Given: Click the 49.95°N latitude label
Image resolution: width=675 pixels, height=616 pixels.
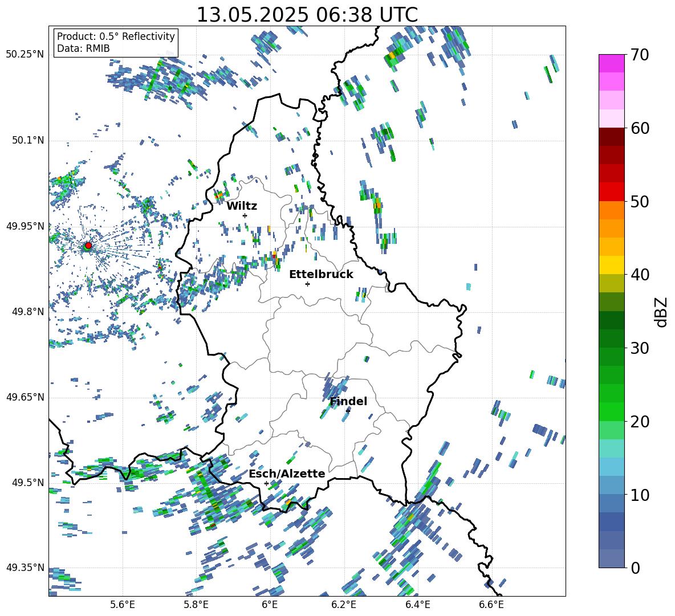Looking at the screenshot, I should pyautogui.click(x=25, y=226).
